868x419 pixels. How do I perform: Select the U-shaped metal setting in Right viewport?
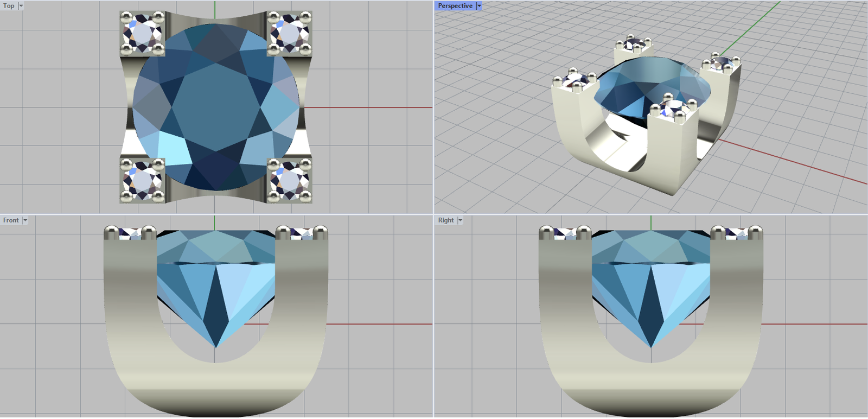pyautogui.click(x=651, y=388)
